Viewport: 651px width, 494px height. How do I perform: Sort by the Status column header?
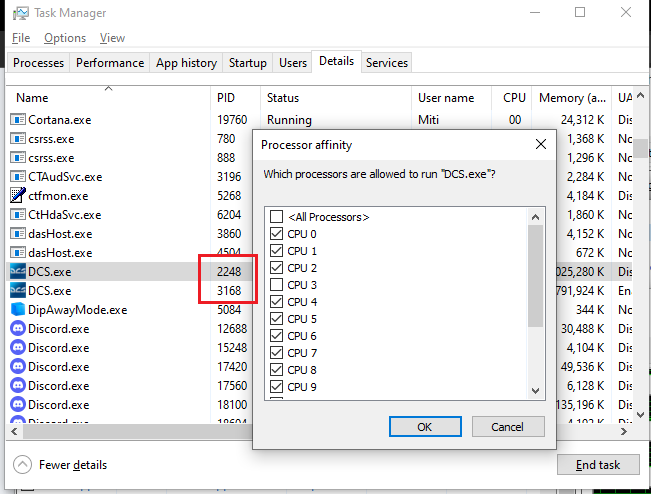(x=336, y=98)
